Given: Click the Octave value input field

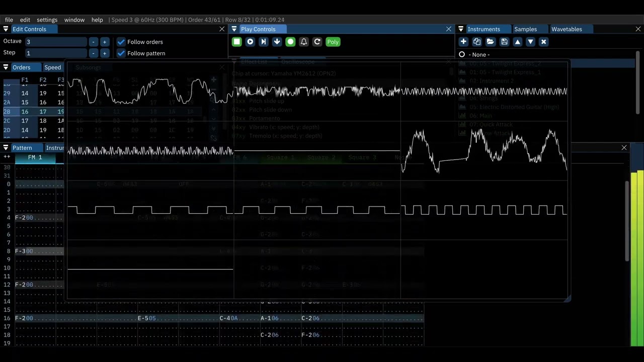Looking at the screenshot, I should (56, 42).
